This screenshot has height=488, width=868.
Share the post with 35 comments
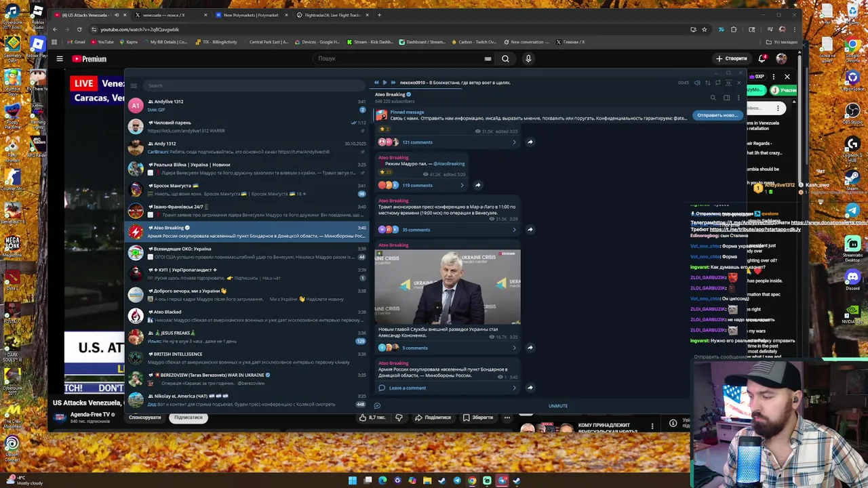(x=530, y=230)
